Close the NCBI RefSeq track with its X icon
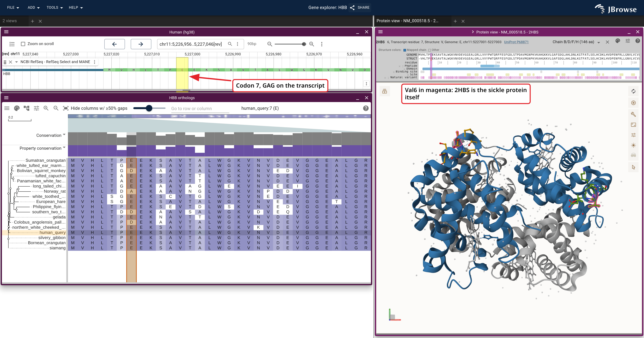 click(x=10, y=62)
